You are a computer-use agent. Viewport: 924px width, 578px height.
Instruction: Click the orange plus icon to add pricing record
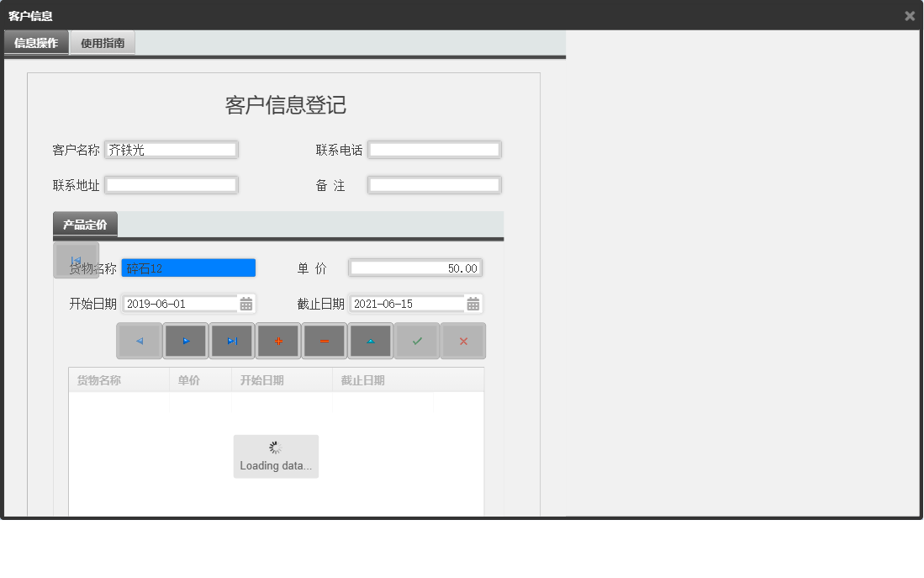pos(277,341)
